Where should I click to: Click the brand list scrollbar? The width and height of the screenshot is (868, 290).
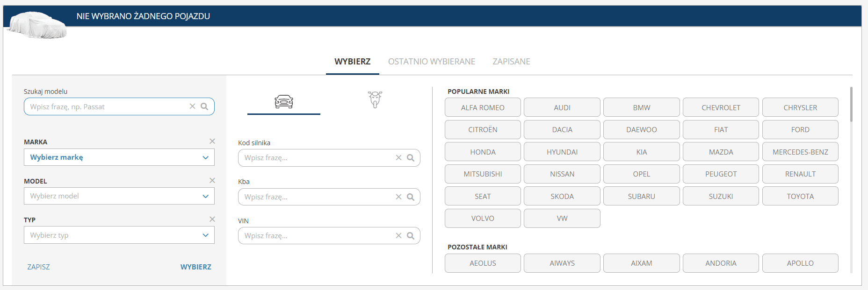tap(851, 104)
